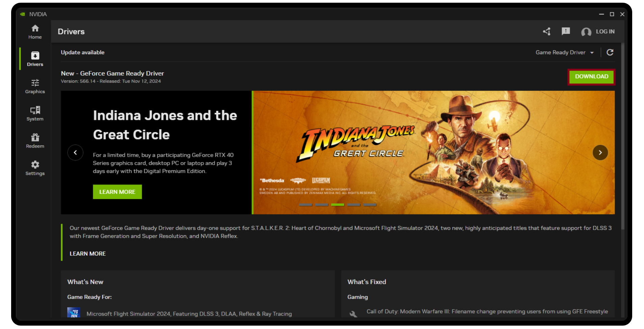Image resolution: width=644 pixels, height=329 pixels.
Task: Click the 'Drivers' page title
Action: pos(71,32)
